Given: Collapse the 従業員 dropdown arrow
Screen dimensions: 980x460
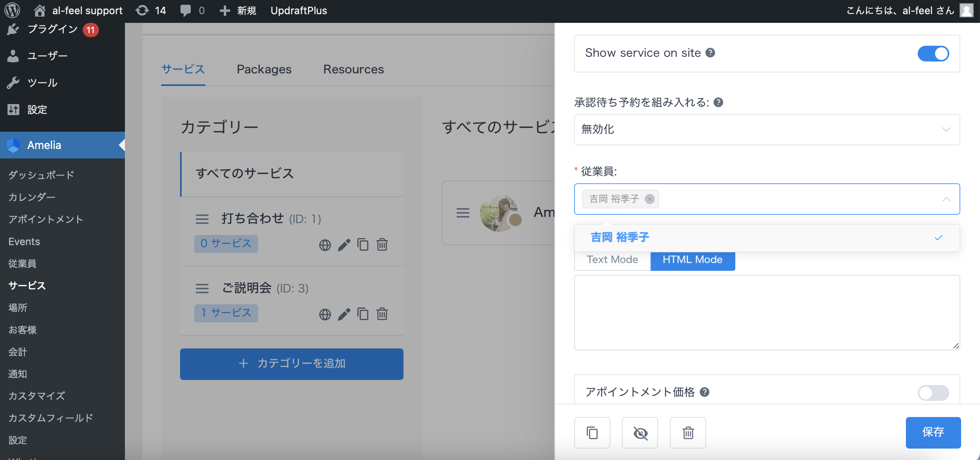Looking at the screenshot, I should (946, 199).
